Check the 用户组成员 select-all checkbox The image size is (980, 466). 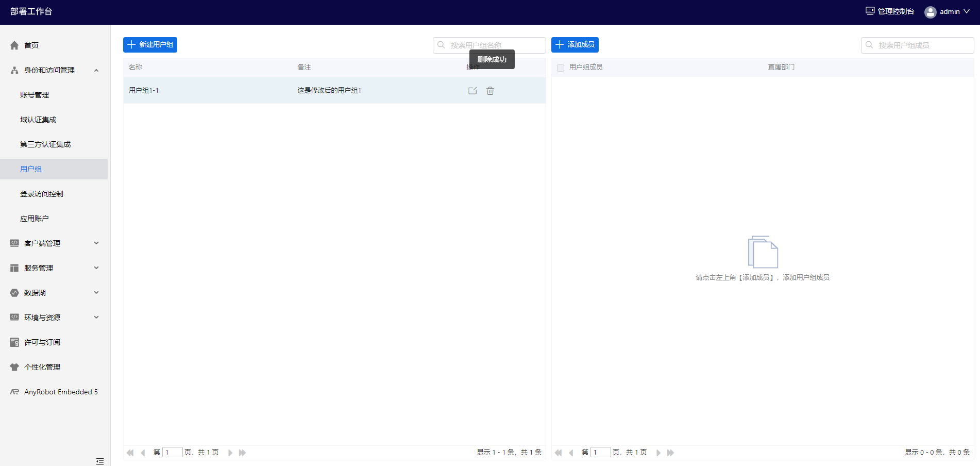[x=561, y=68]
